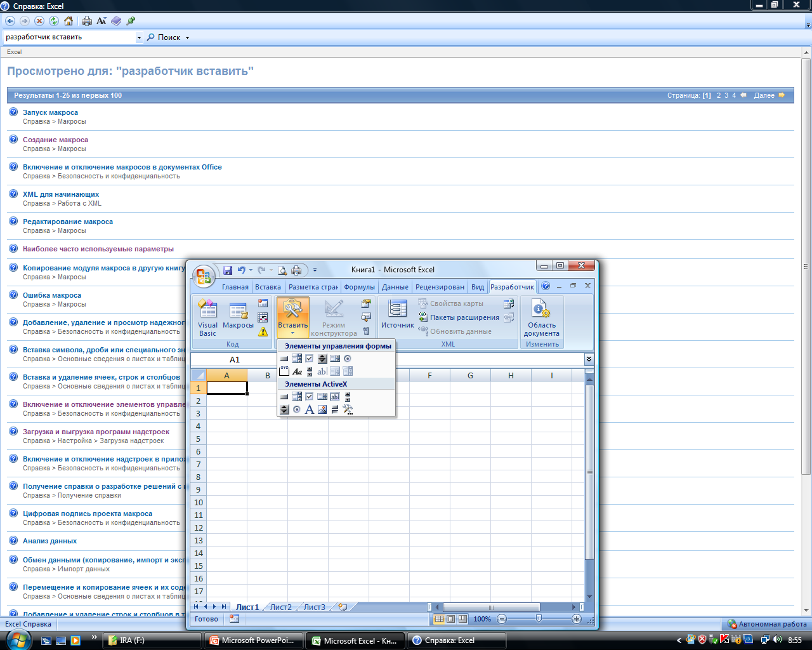Open 'XML для начинающих' help link
The height and width of the screenshot is (650, 812).
pyautogui.click(x=61, y=194)
